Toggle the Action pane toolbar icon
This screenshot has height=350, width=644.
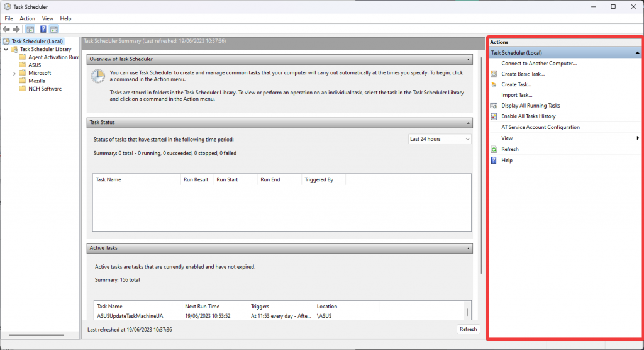point(54,29)
